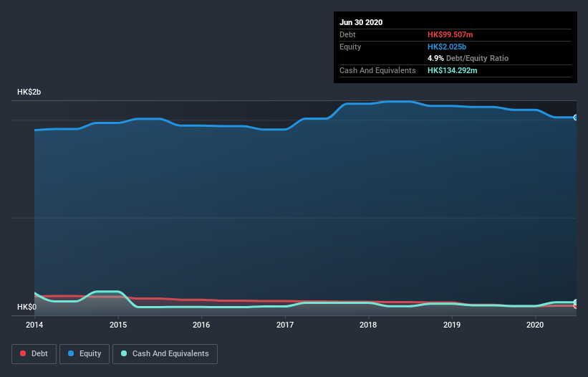Click the Jun 30 2020 tooltip date
588x377 pixels.
tap(361, 22)
